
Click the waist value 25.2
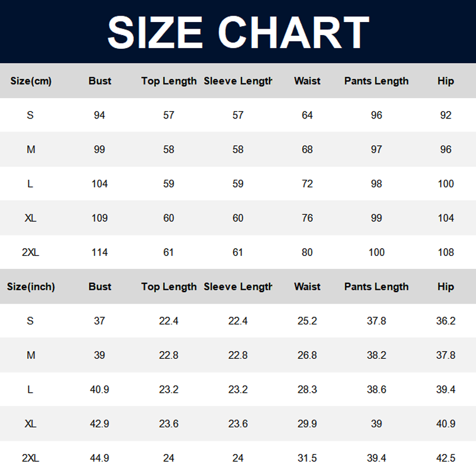point(307,321)
